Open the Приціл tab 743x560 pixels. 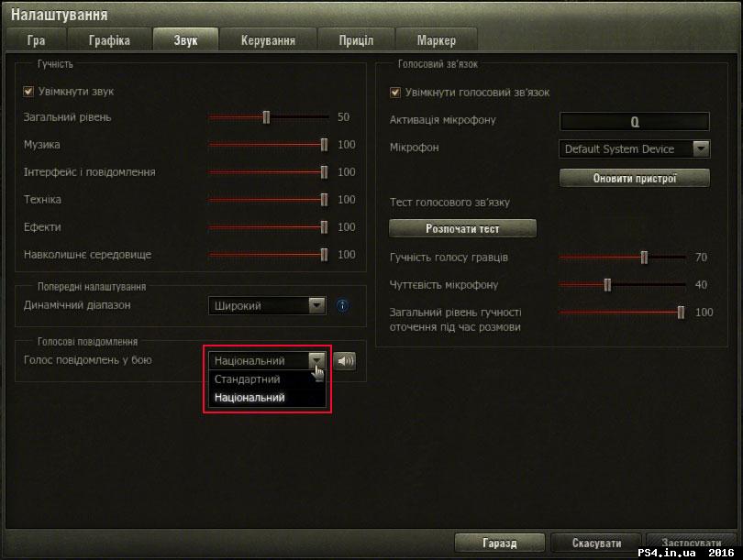356,39
